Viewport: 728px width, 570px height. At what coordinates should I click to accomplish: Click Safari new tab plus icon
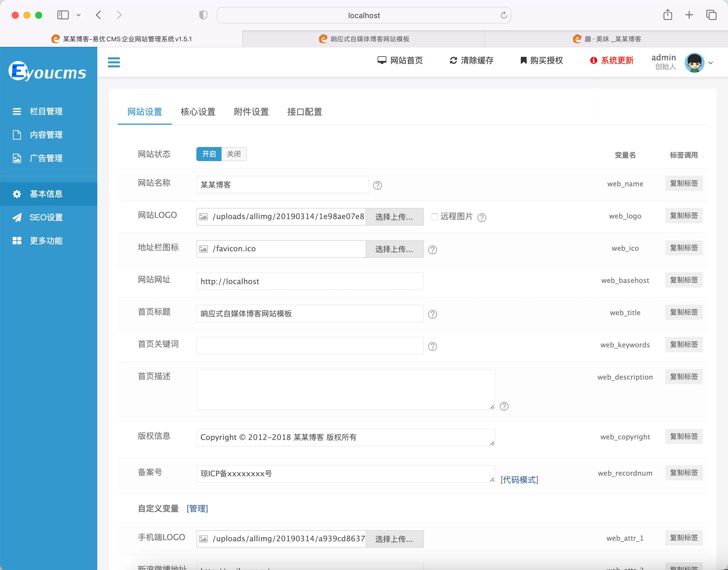tap(689, 15)
